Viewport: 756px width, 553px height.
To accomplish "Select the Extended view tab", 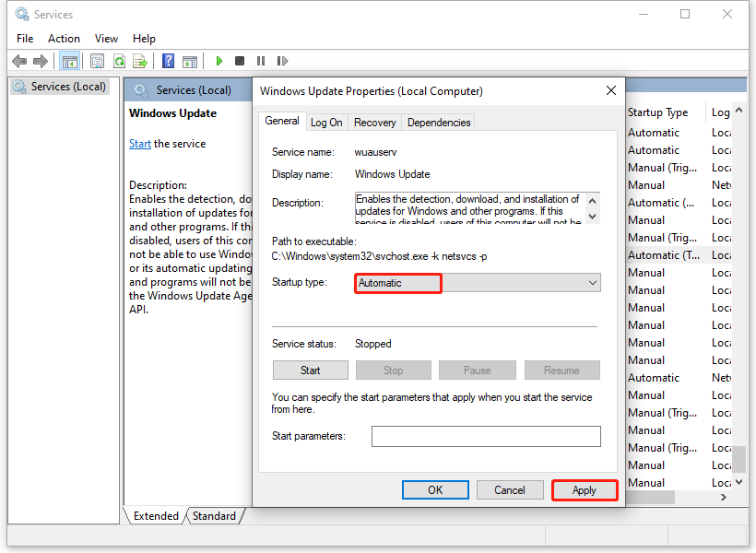I will click(x=156, y=516).
